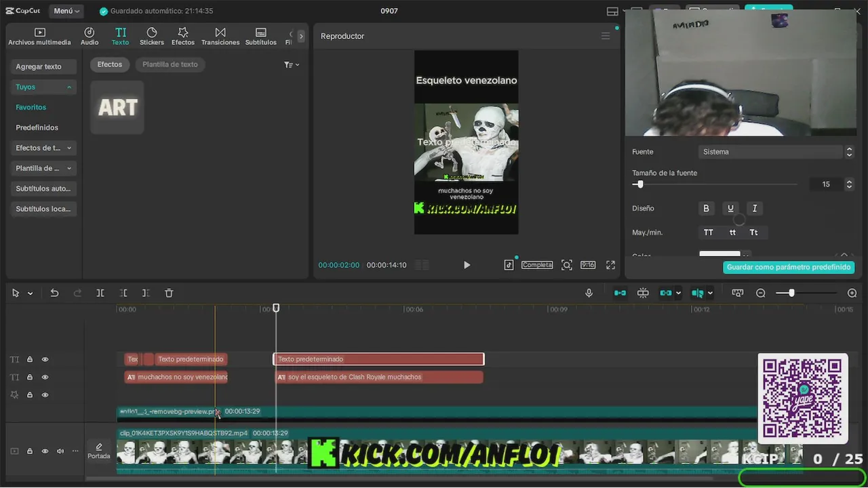This screenshot has height=488, width=868.
Task: Play the preview video
Action: pyautogui.click(x=467, y=265)
